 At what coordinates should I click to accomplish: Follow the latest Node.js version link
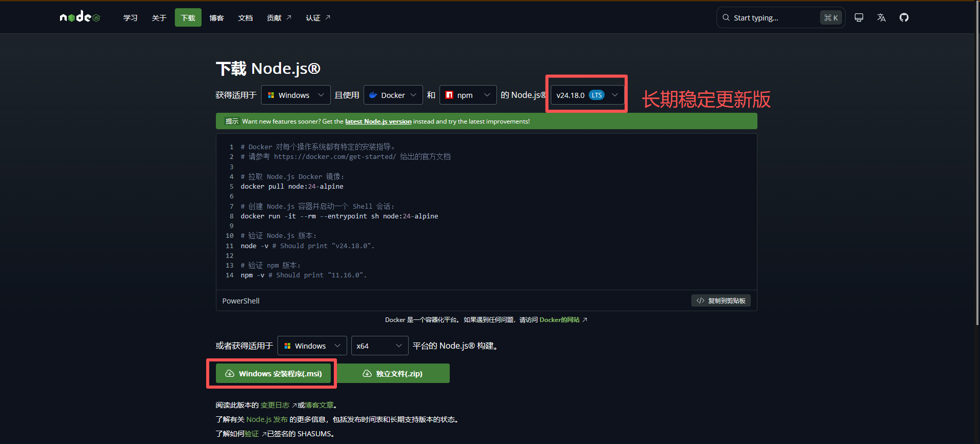[378, 122]
